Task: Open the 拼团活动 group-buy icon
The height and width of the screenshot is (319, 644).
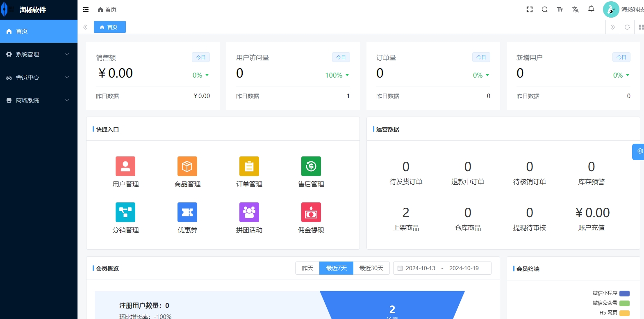Action: click(x=249, y=212)
